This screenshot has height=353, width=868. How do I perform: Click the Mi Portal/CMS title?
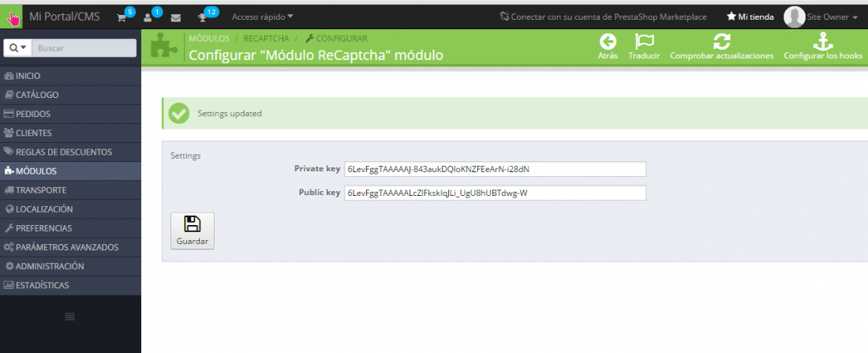[64, 17]
